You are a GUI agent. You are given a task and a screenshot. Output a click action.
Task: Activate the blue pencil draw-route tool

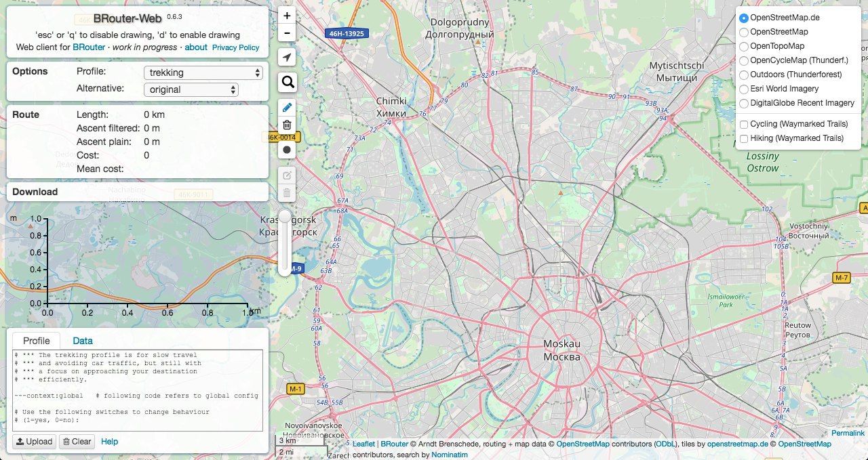[288, 107]
